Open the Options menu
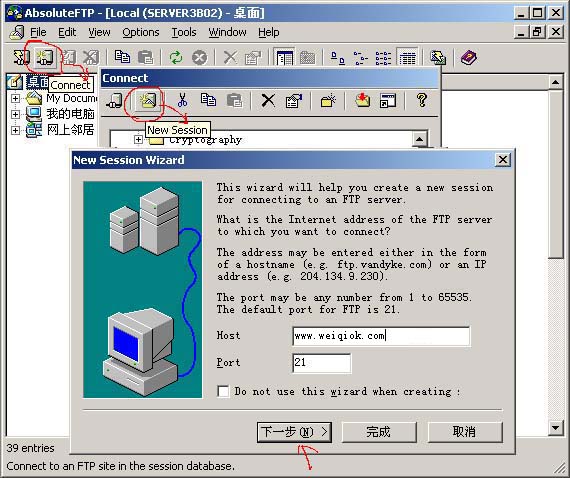 click(141, 32)
